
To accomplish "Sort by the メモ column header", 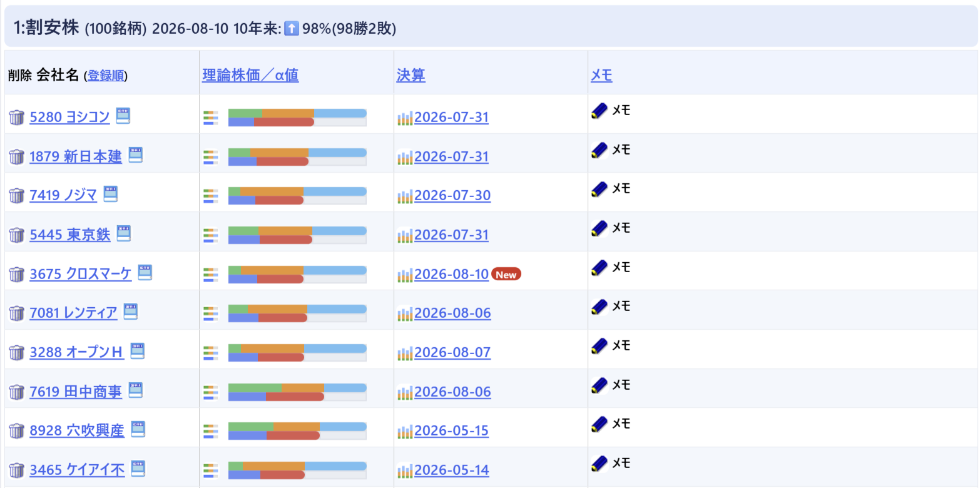I will 601,76.
